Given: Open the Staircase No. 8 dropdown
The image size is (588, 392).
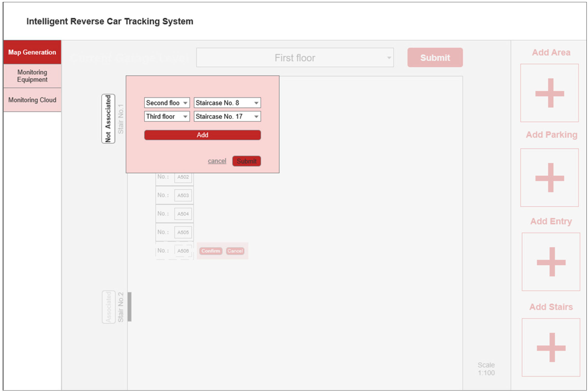Looking at the screenshot, I should tap(227, 103).
